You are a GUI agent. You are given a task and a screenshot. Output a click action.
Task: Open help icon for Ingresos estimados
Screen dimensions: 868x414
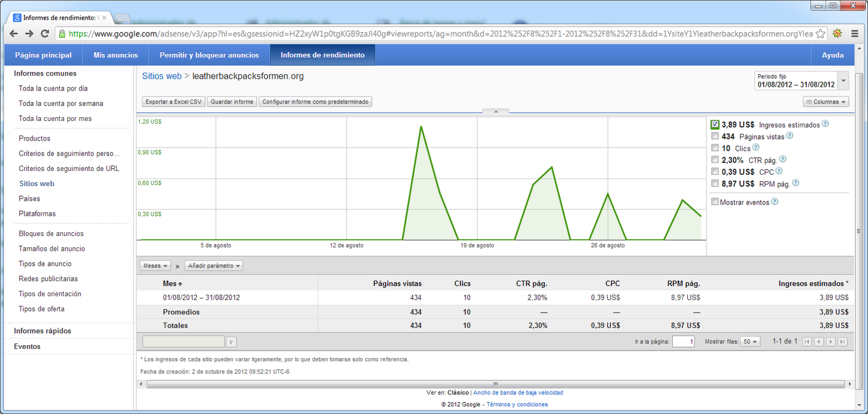(825, 124)
